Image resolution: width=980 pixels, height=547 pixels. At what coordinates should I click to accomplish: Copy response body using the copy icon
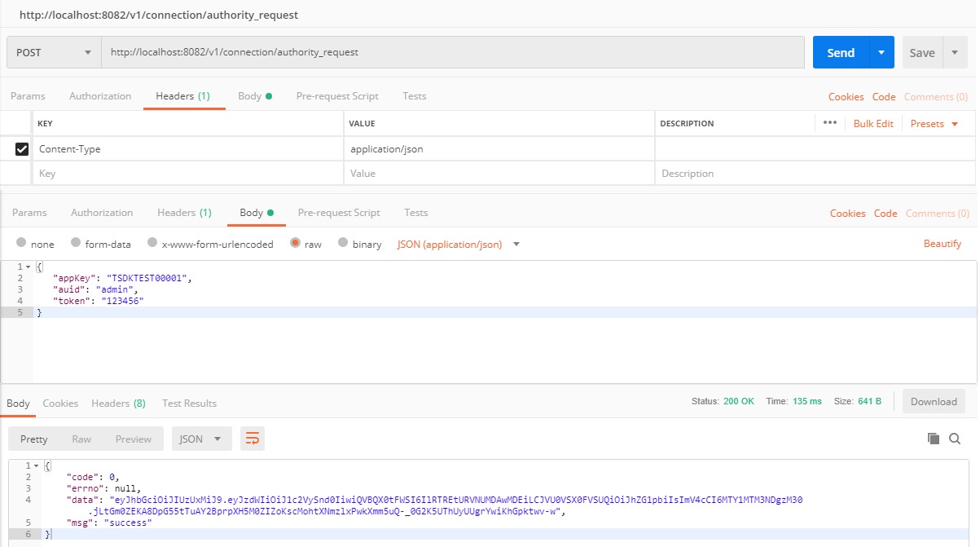pyautogui.click(x=934, y=439)
